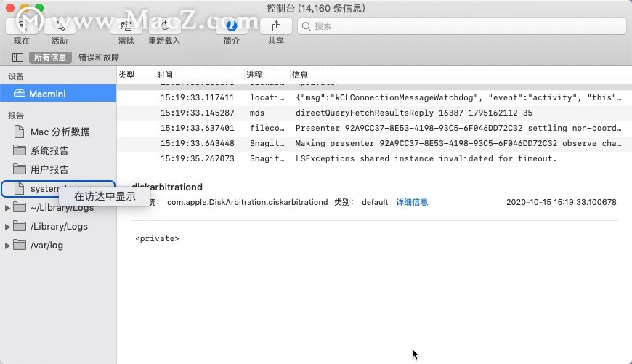Click the /Library/Logs folder icon
The height and width of the screenshot is (364, 632).
(20, 226)
